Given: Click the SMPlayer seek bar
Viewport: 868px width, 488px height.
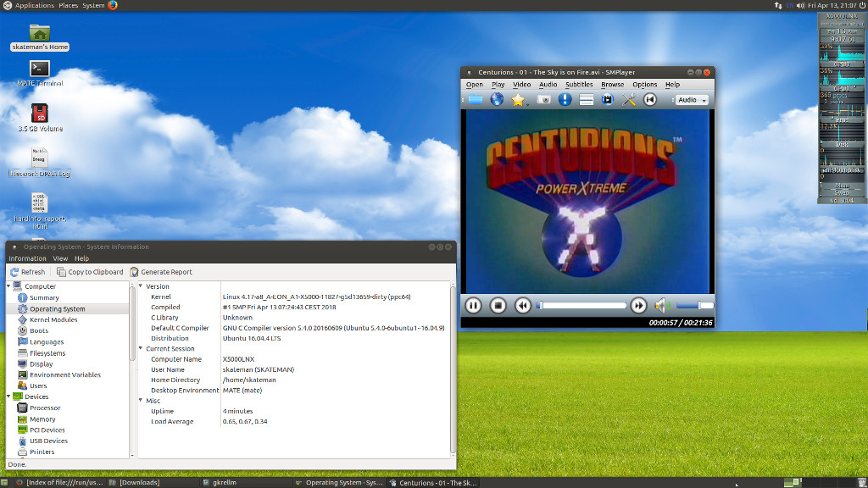Looking at the screenshot, I should 581,305.
